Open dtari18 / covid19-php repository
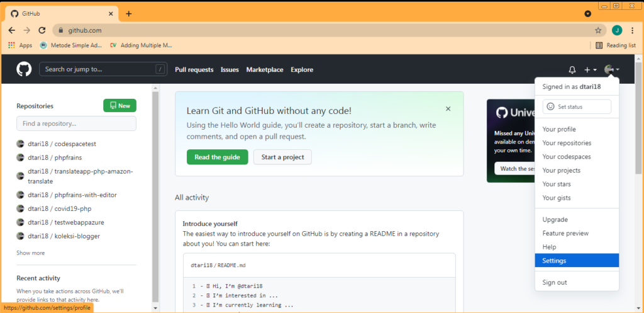Screen dimensions: 644x313 (x=60, y=208)
